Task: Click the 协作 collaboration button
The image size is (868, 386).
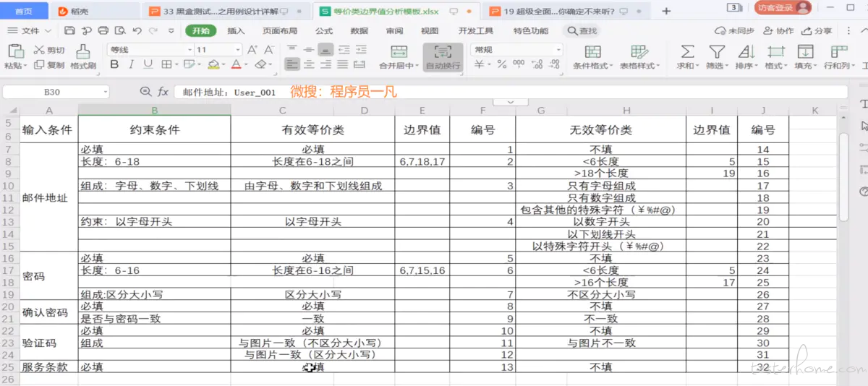Action: pyautogui.click(x=779, y=31)
